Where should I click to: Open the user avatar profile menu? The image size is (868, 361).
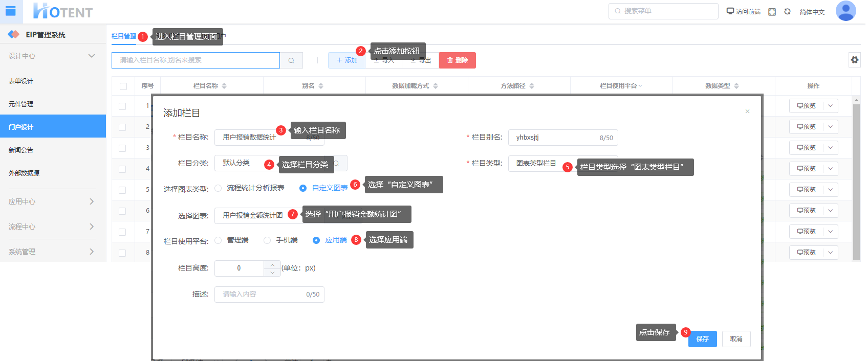coord(845,11)
